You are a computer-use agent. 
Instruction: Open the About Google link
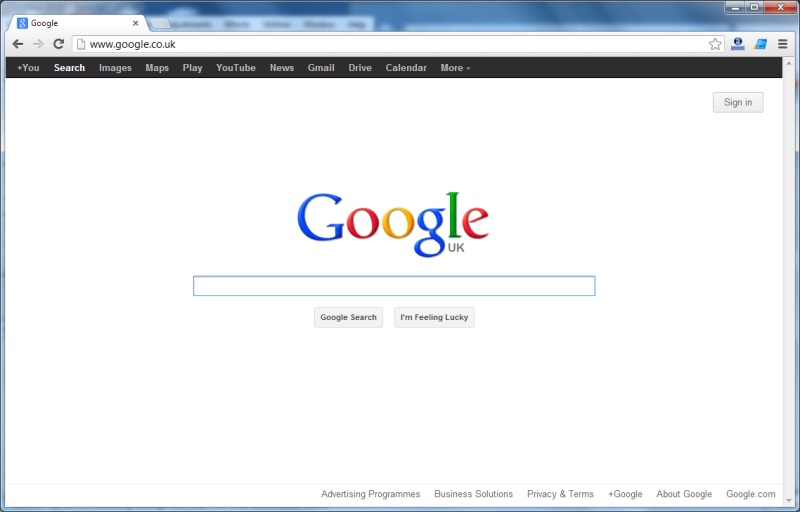pos(684,494)
